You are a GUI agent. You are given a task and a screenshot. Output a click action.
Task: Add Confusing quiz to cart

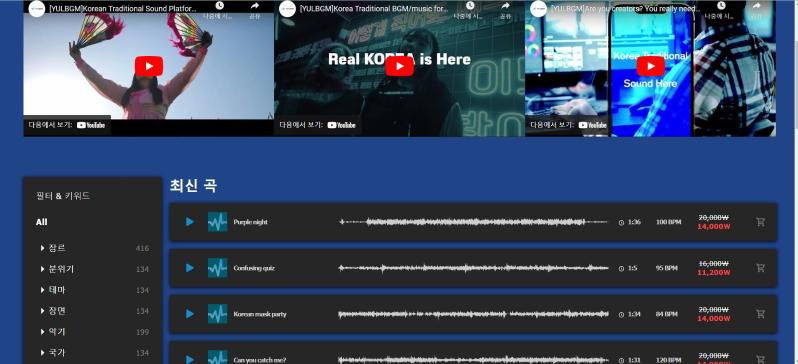tap(760, 268)
